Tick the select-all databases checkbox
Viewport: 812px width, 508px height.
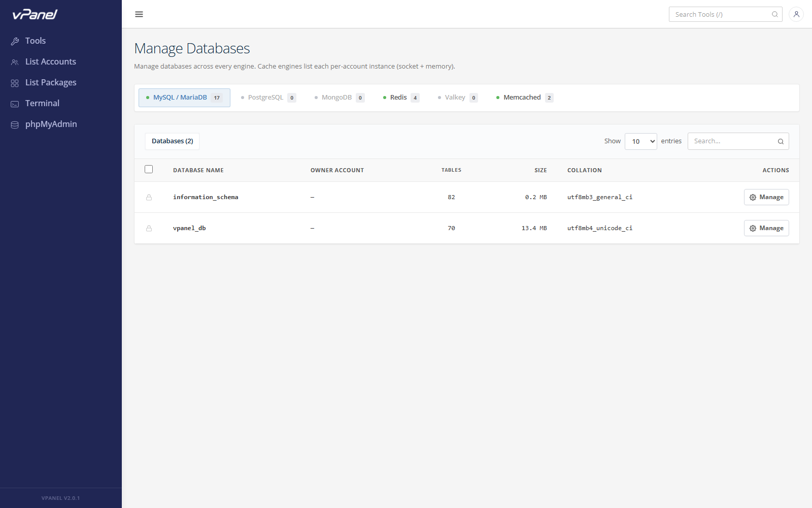point(149,169)
